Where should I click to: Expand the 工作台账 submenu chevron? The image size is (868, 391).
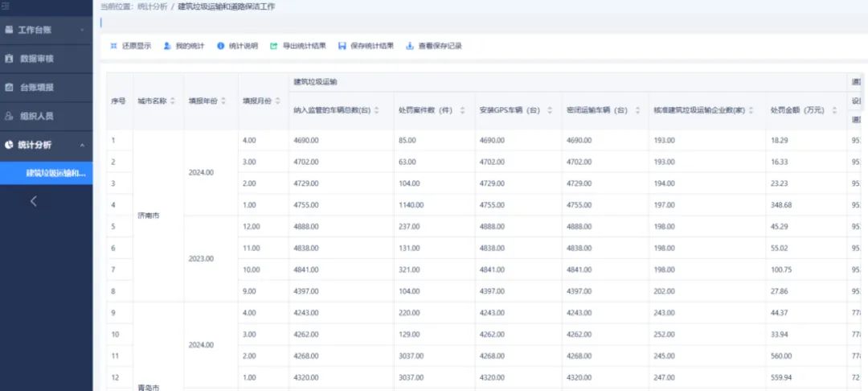click(82, 31)
